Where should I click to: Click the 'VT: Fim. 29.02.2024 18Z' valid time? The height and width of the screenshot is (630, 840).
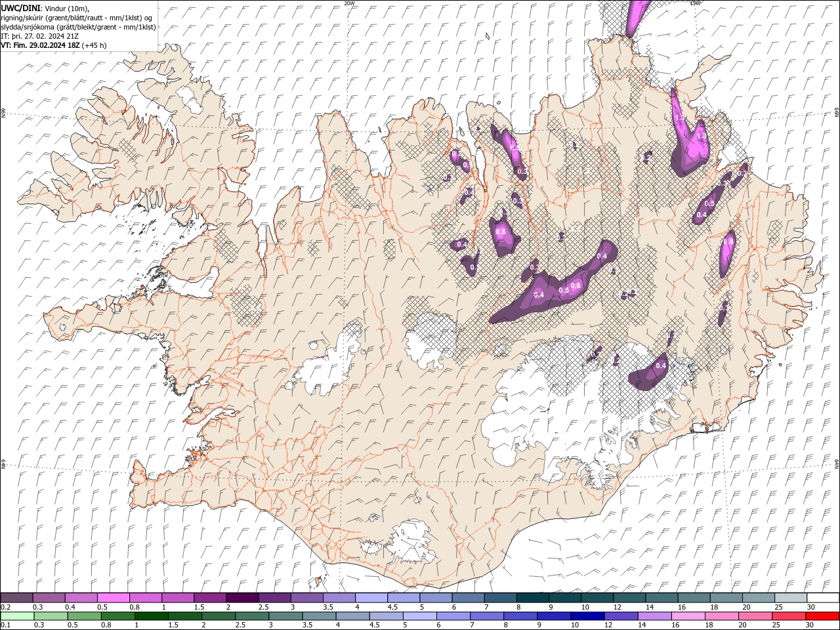(40, 45)
